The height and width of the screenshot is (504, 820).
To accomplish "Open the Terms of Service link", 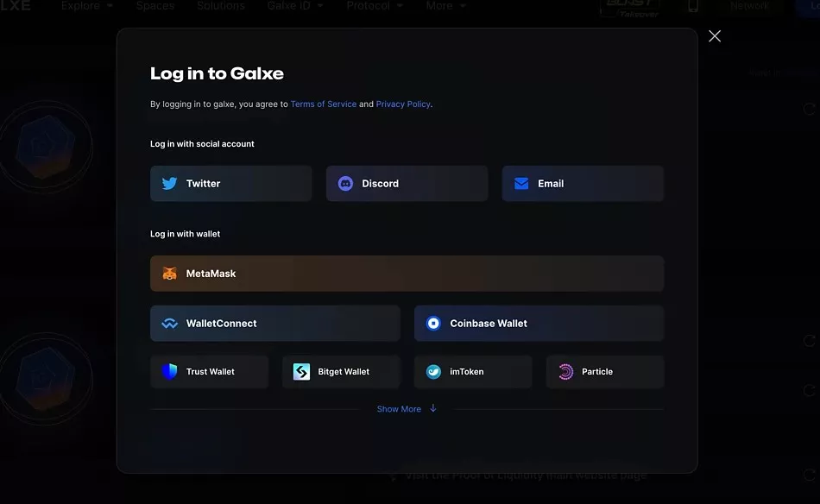I will click(x=324, y=104).
